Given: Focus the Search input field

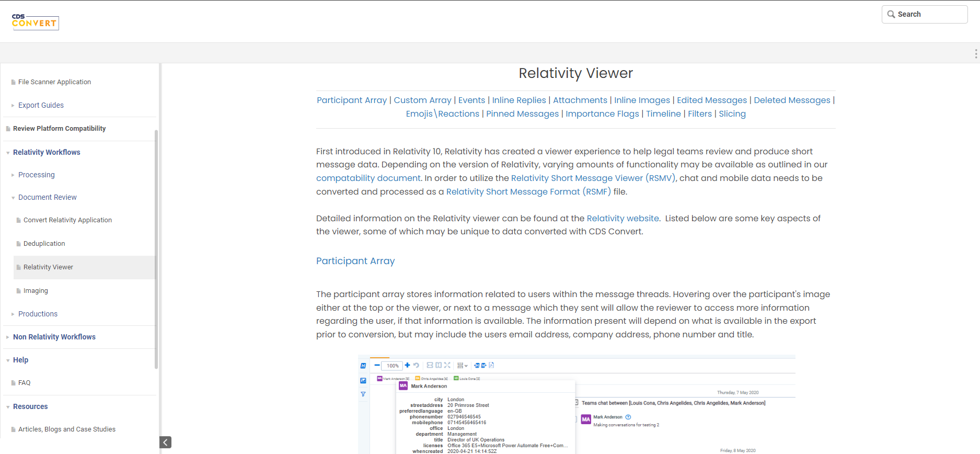Looking at the screenshot, I should tap(925, 14).
